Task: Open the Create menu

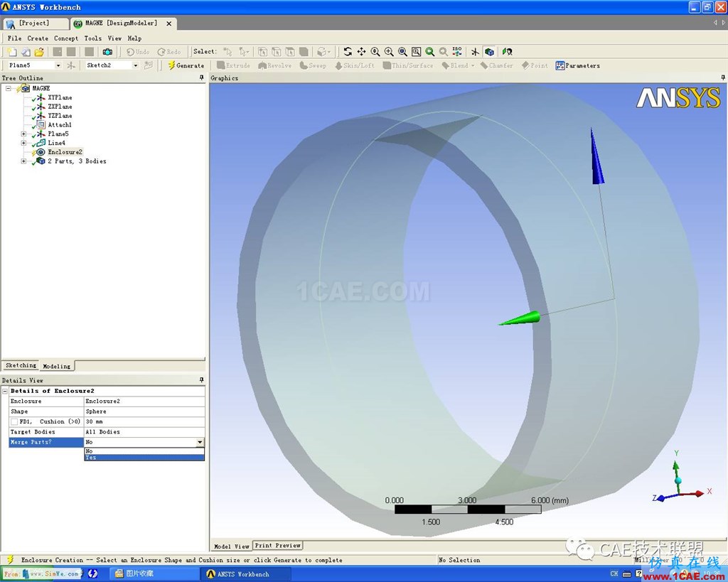Action: [x=38, y=38]
